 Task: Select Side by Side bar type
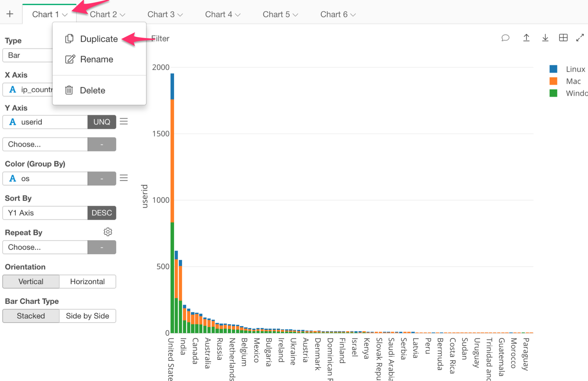click(x=87, y=316)
